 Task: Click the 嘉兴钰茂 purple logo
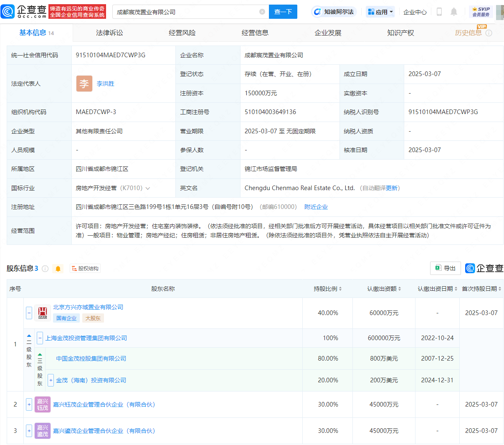pyautogui.click(x=43, y=404)
